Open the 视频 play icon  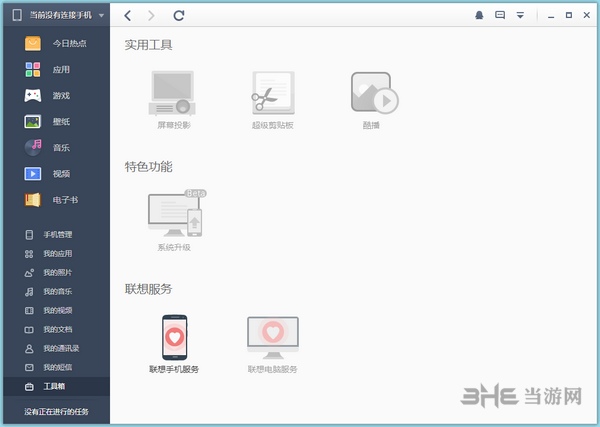[x=33, y=174]
